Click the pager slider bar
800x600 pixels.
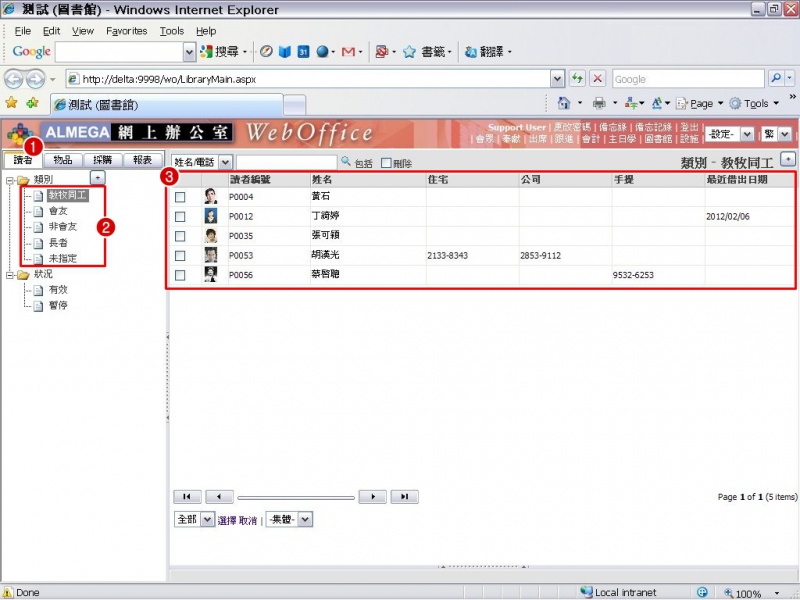click(296, 497)
